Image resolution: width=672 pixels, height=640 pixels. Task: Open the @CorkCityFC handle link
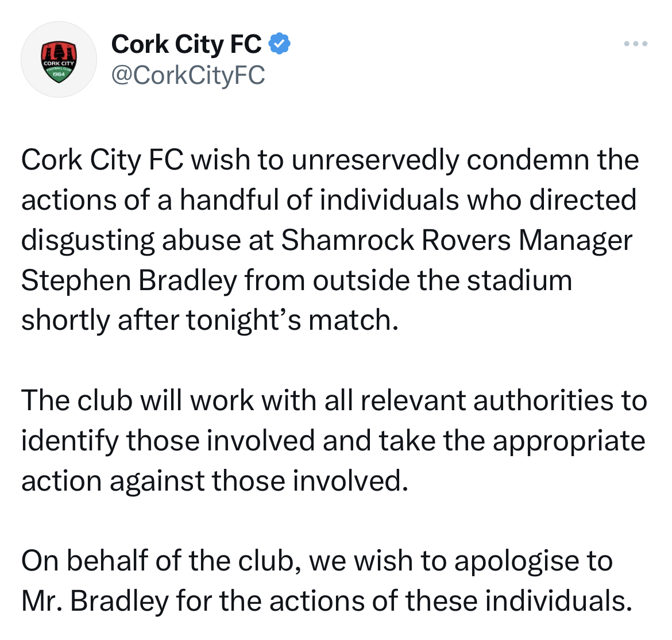click(x=188, y=75)
